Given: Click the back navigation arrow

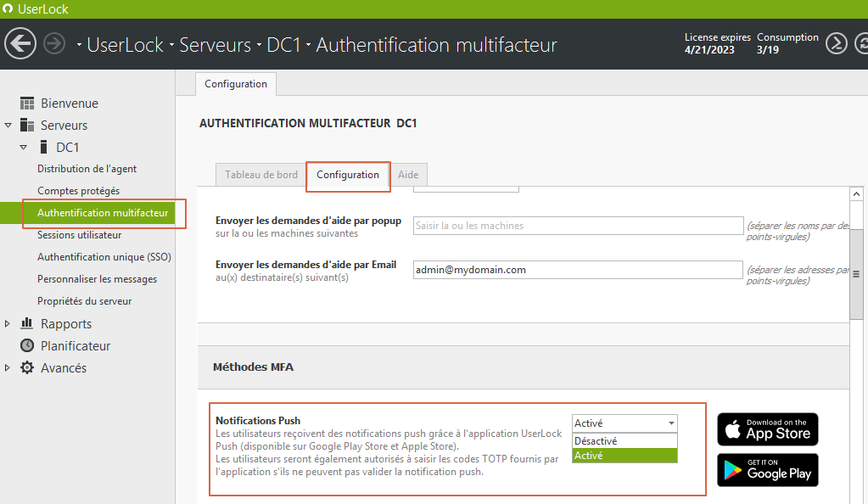Looking at the screenshot, I should point(20,44).
